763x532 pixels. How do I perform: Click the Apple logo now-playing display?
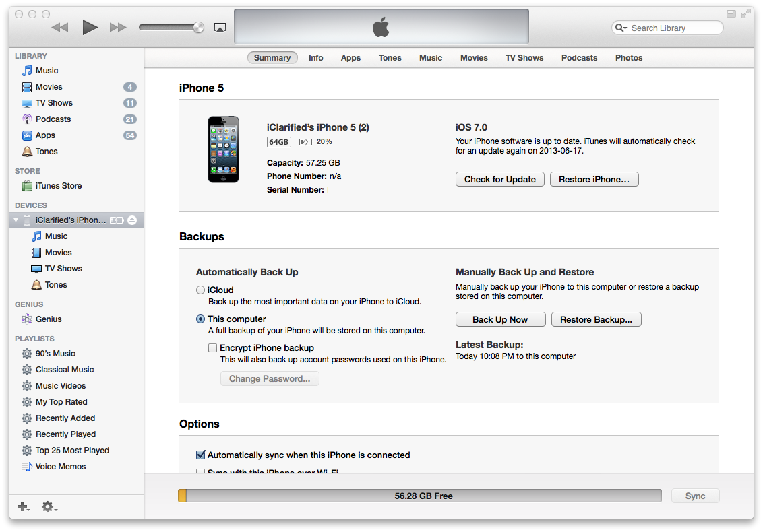381,27
